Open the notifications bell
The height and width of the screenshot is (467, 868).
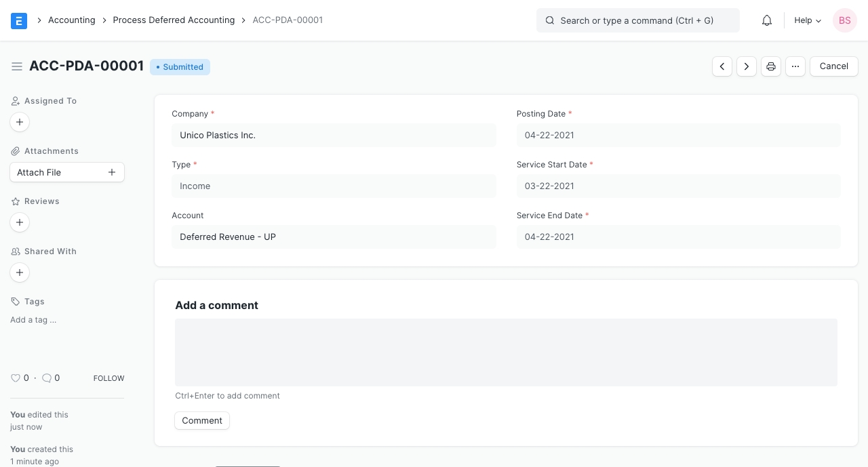point(767,20)
